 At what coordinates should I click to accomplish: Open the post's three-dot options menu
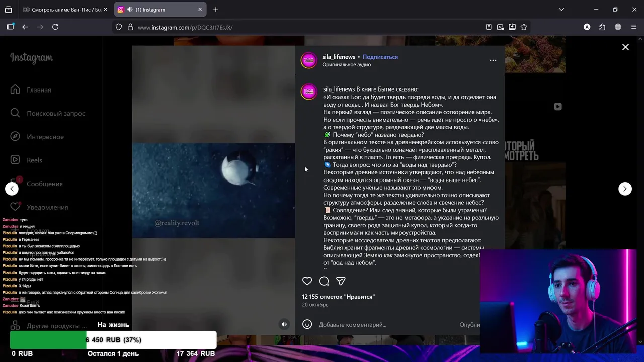point(493,60)
